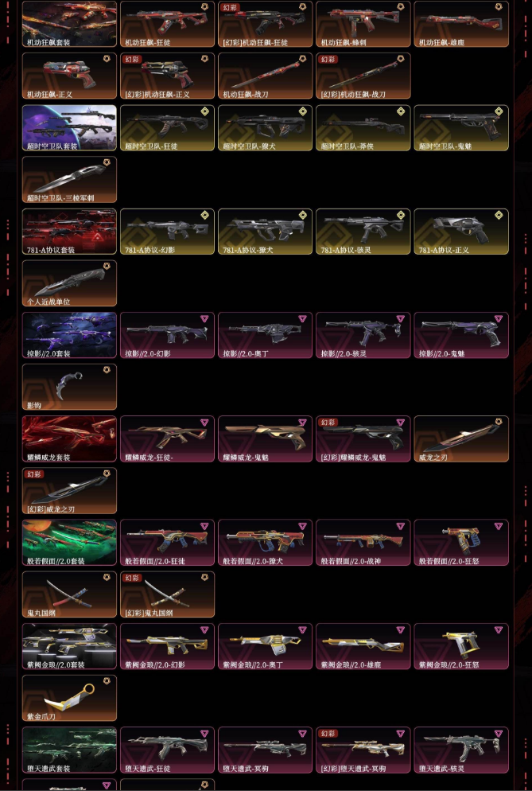Select the 紫金爪刀 karambit skin
Screen dimensions: 532x791
(x=70, y=698)
